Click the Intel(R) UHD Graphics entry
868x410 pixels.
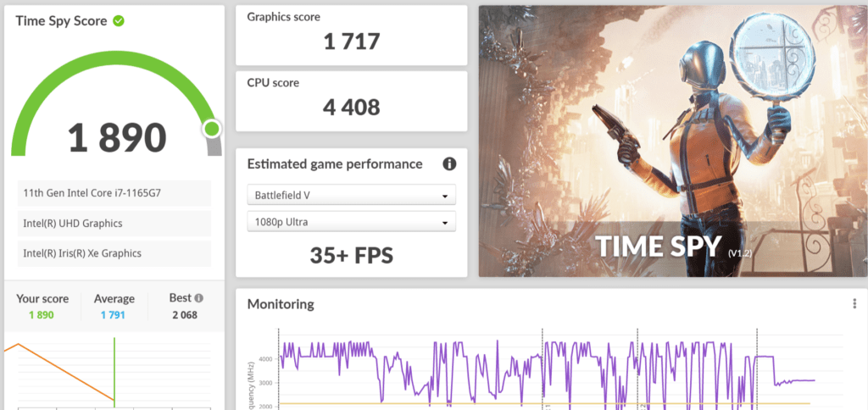point(114,224)
